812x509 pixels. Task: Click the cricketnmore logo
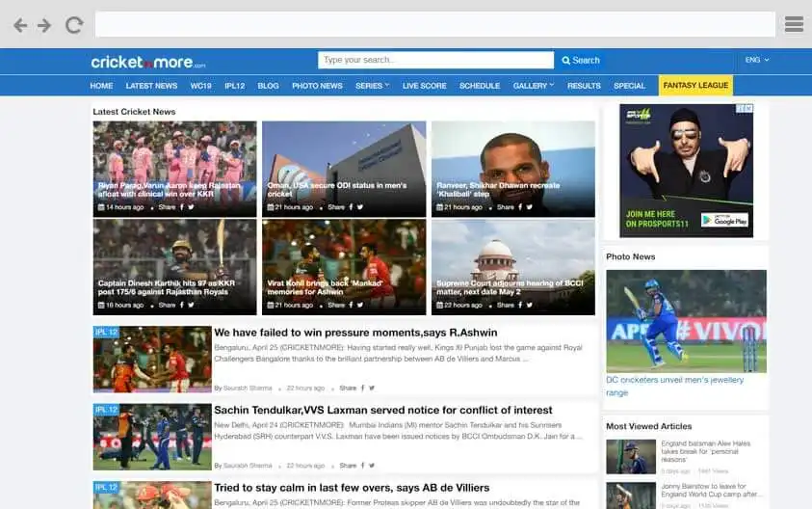(x=147, y=62)
